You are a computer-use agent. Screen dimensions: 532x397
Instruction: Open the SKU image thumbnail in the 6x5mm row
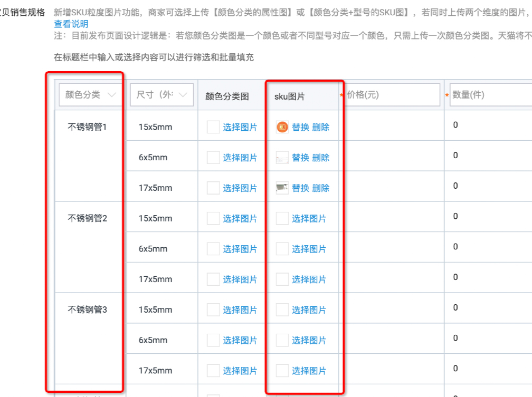point(281,156)
